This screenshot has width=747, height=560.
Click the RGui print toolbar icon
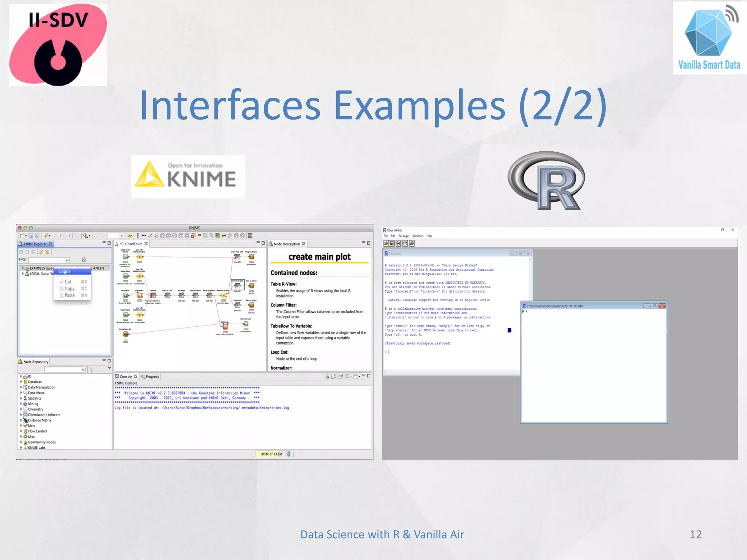pyautogui.click(x=412, y=243)
